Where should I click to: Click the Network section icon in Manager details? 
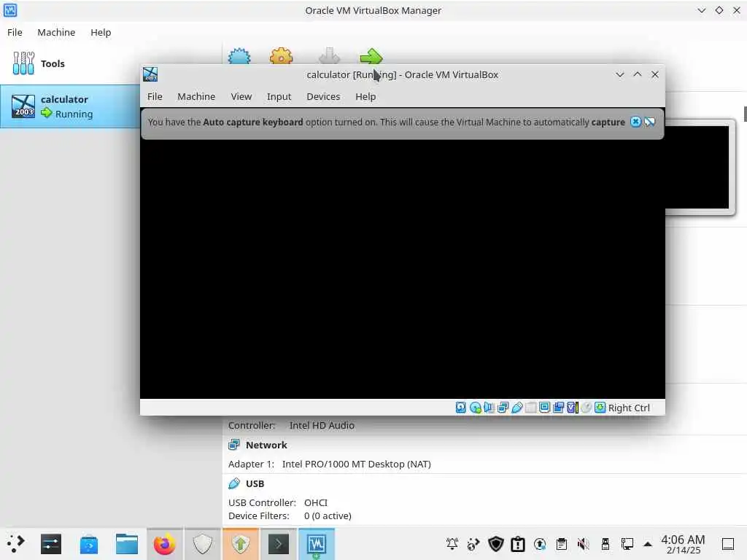tap(234, 445)
